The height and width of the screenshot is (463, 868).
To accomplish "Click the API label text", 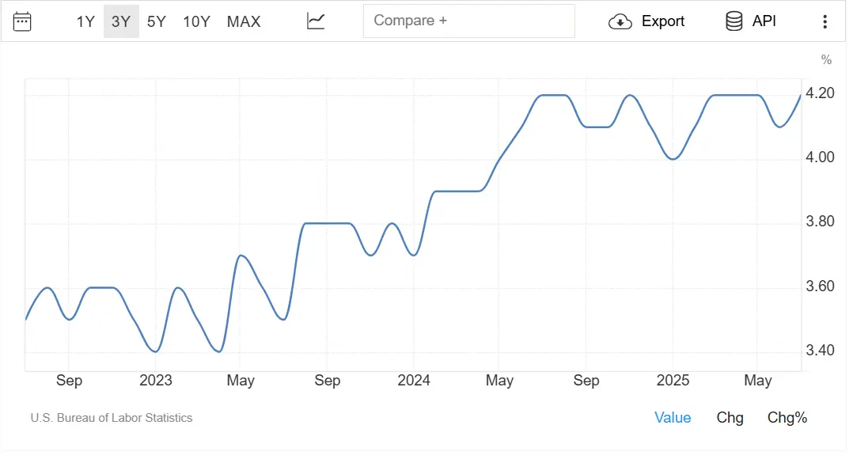I will click(x=764, y=21).
